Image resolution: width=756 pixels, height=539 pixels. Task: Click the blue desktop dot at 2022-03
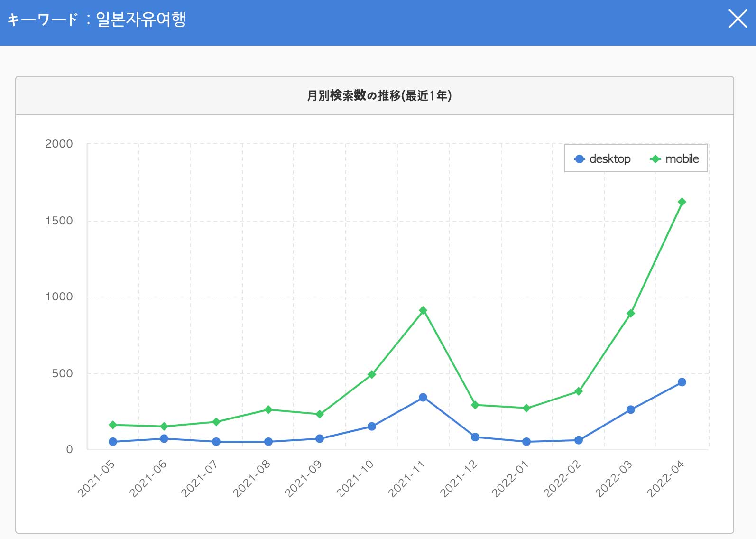(x=630, y=410)
